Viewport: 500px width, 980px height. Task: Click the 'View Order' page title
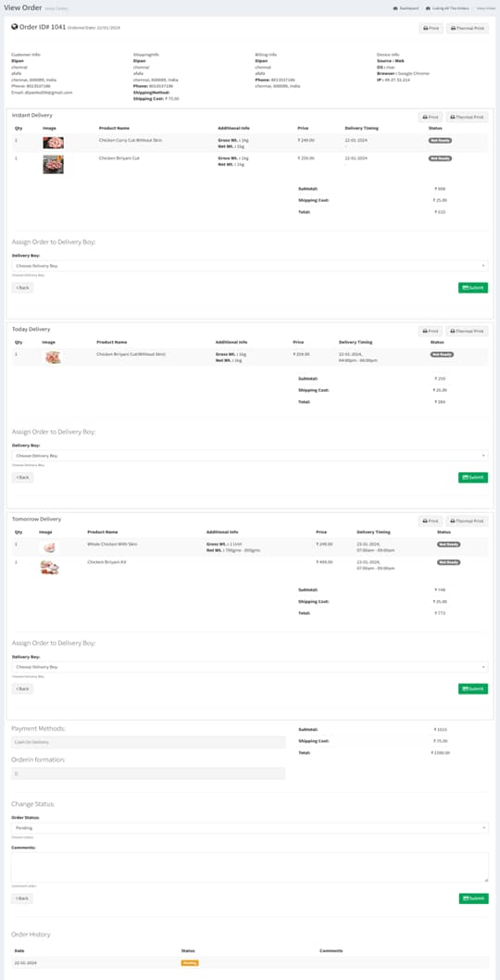[x=22, y=7]
